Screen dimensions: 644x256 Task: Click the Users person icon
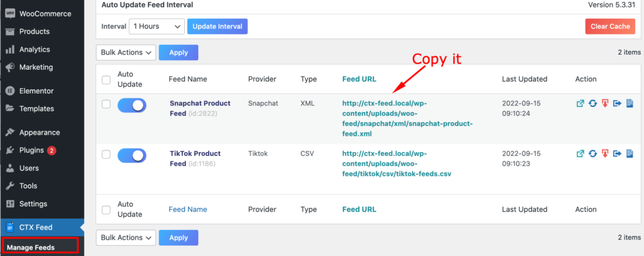10,168
